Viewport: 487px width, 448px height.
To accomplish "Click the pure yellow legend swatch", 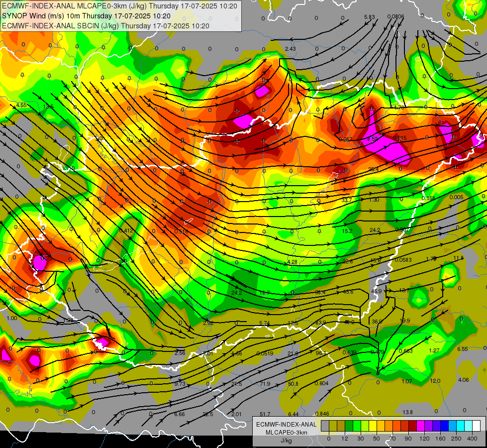I will pos(373,426).
